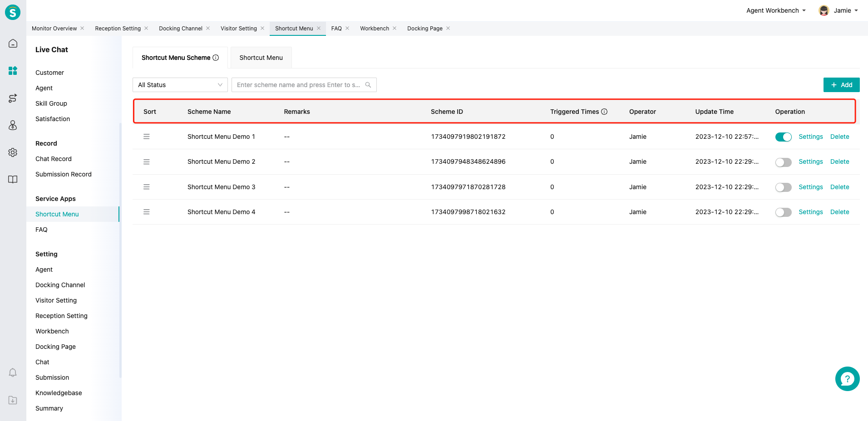Viewport: 868px width, 421px height.
Task: Close the Docking Channel tab
Action: [x=208, y=28]
